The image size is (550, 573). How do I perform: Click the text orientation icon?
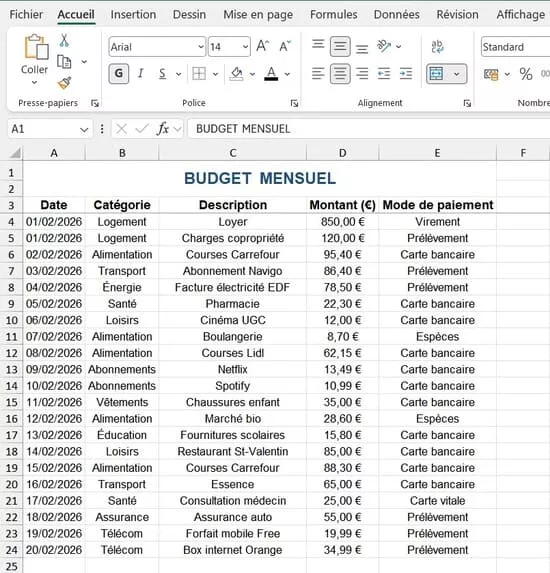point(384,46)
